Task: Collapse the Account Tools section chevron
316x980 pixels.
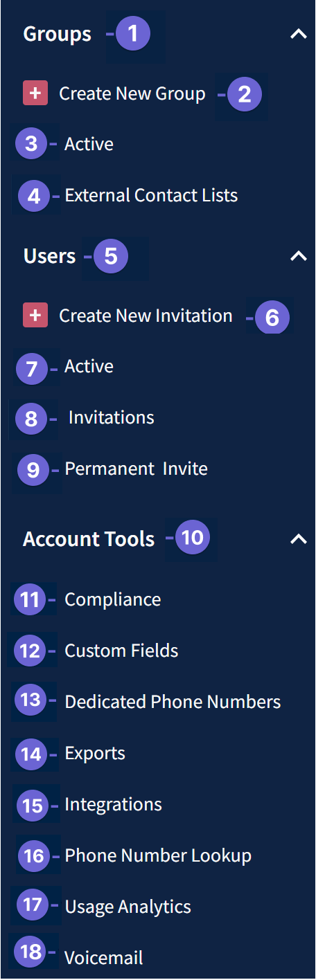Action: pyautogui.click(x=298, y=539)
